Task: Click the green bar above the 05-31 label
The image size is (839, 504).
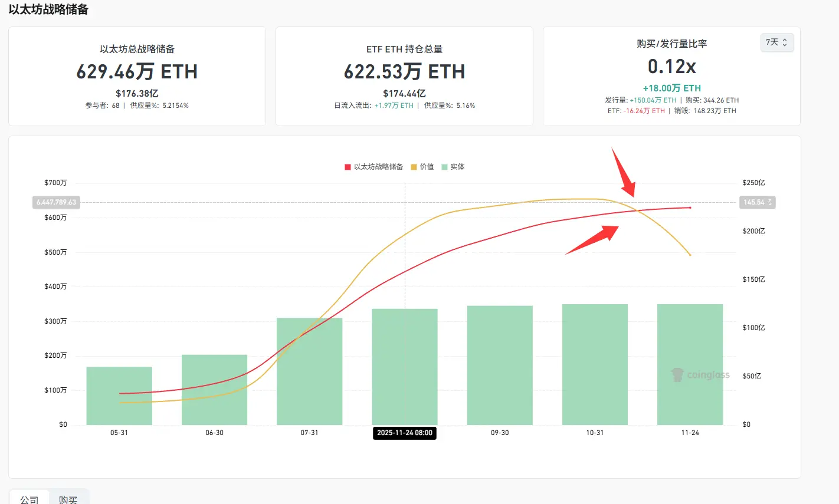Action: [x=119, y=396]
